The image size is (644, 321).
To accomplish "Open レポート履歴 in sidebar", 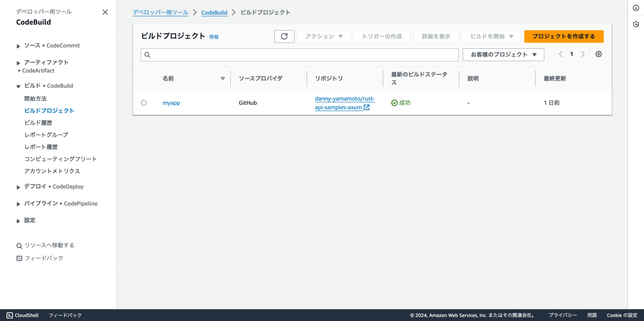I will tap(41, 147).
